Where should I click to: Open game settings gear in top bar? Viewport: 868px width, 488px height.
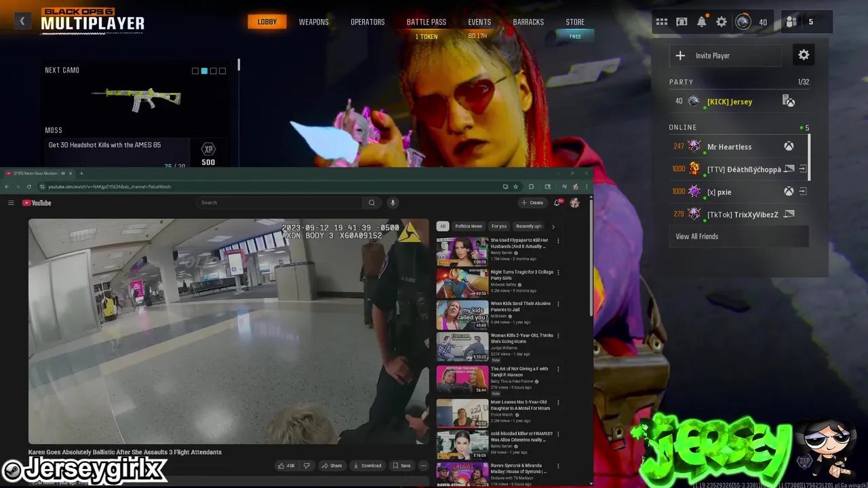tap(722, 22)
